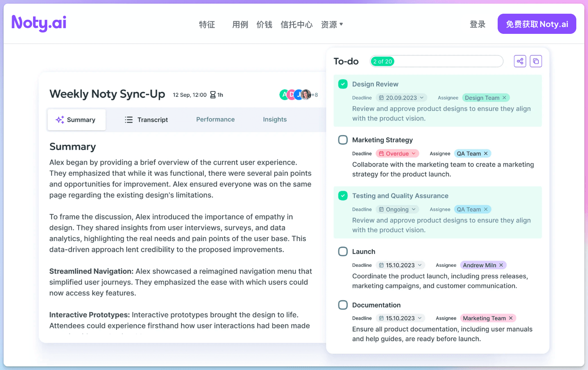Open the 价钱 navigation item
The image size is (588, 370).
tap(264, 25)
